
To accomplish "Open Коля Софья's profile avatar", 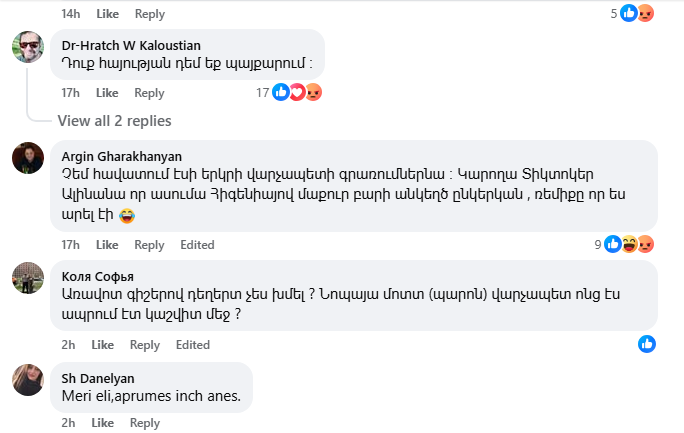I will click(x=27, y=277).
